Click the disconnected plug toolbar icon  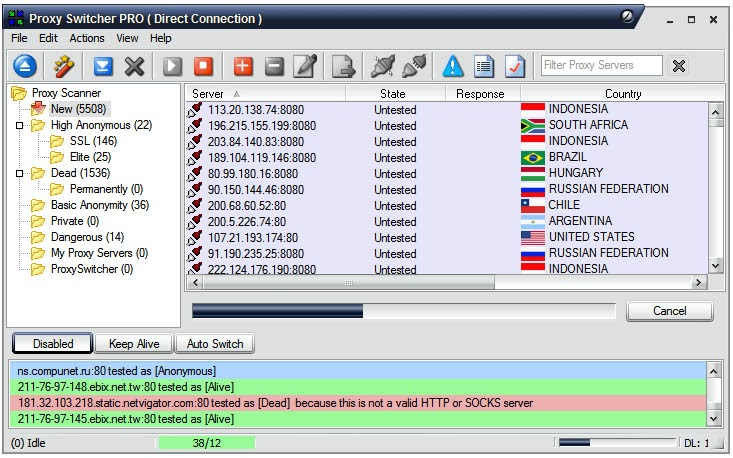[382, 66]
